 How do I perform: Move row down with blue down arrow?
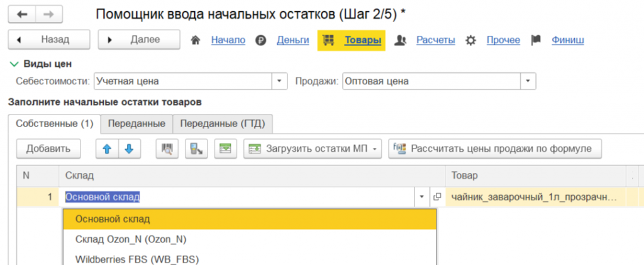tap(129, 149)
